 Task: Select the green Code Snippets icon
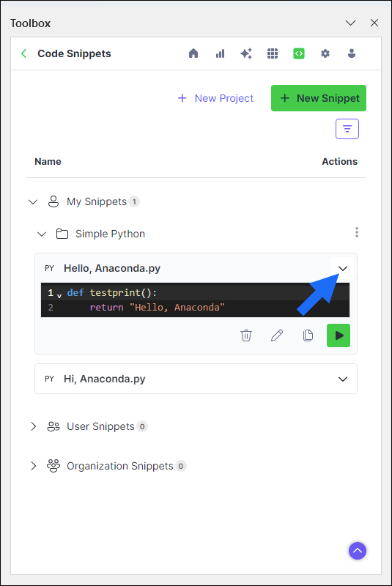(x=298, y=53)
